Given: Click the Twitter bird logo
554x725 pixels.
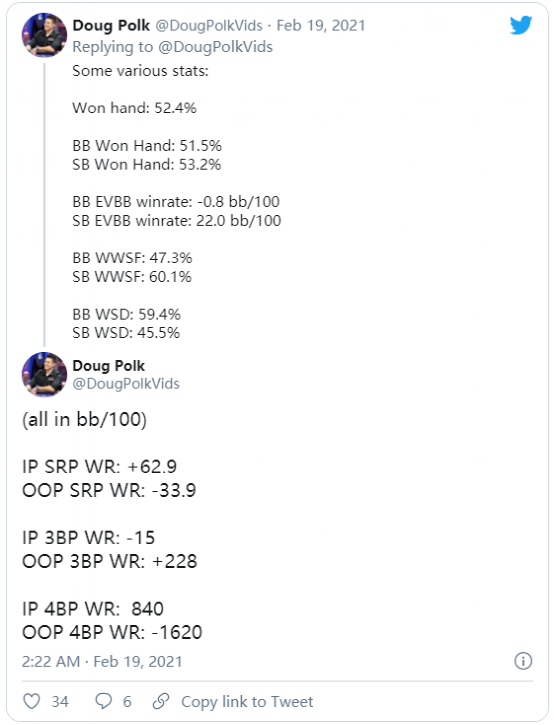Looking at the screenshot, I should point(521,25).
